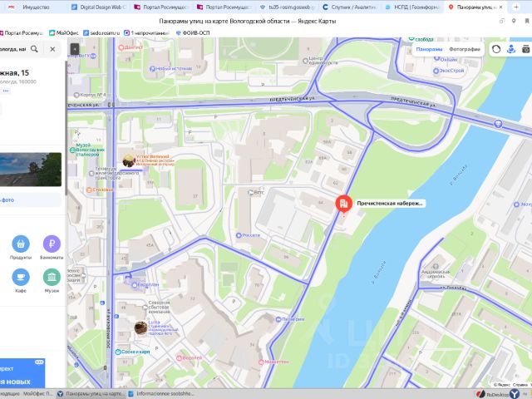532x399 pixels.
Task: Collapse the sidebar panel with the arrow button
Action: (x=75, y=49)
